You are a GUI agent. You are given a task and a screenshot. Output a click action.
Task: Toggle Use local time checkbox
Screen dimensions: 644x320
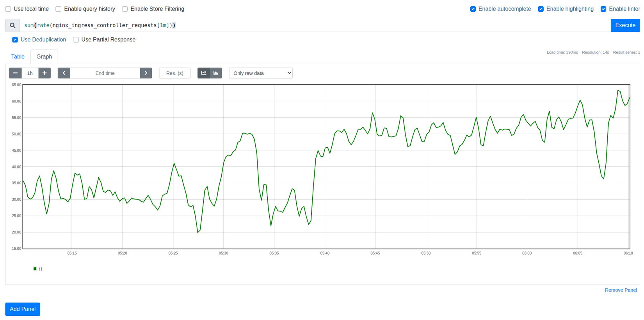pos(8,9)
